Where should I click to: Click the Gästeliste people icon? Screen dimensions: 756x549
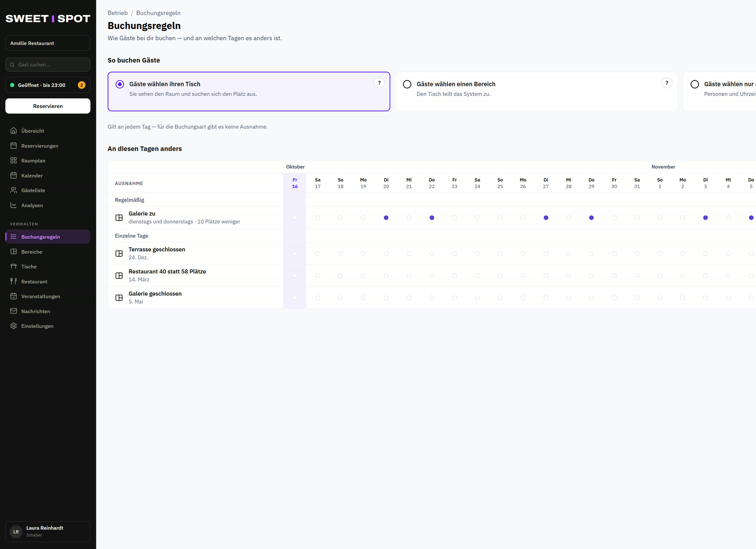pyautogui.click(x=14, y=190)
